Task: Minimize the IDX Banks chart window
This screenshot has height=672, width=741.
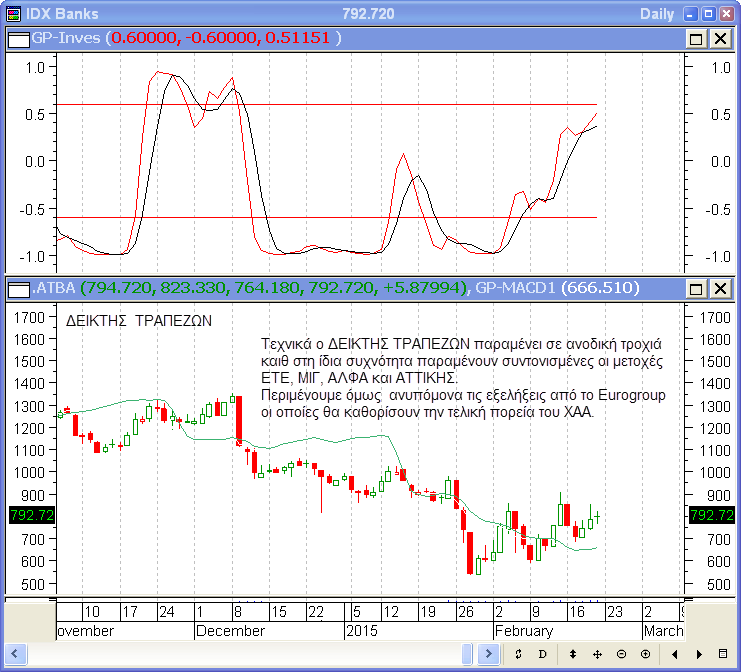Action: tap(690, 14)
